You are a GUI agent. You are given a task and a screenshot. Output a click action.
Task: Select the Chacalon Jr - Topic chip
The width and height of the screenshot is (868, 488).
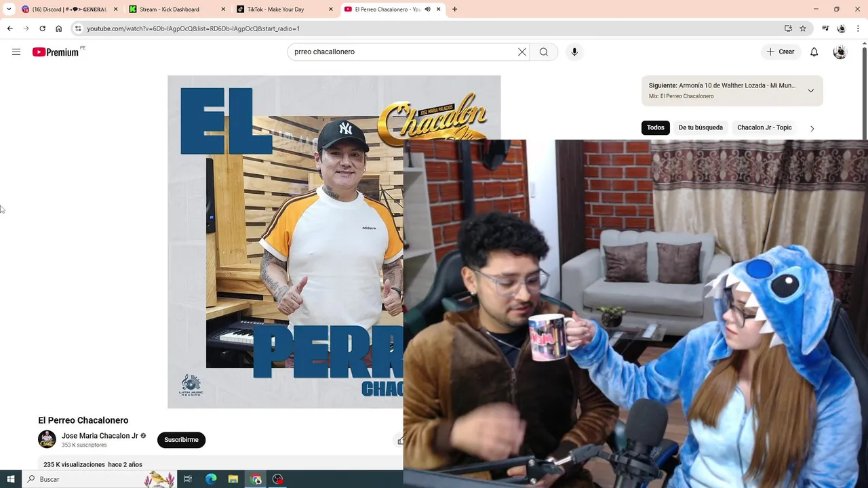click(x=764, y=127)
